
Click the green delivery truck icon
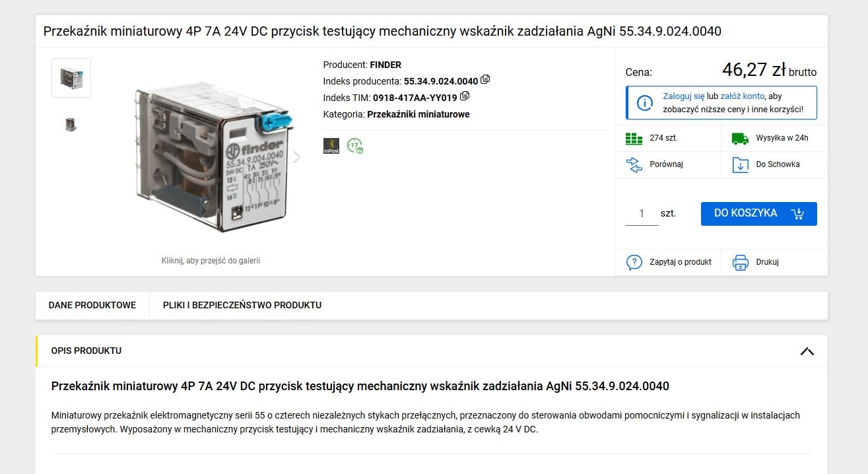(741, 139)
